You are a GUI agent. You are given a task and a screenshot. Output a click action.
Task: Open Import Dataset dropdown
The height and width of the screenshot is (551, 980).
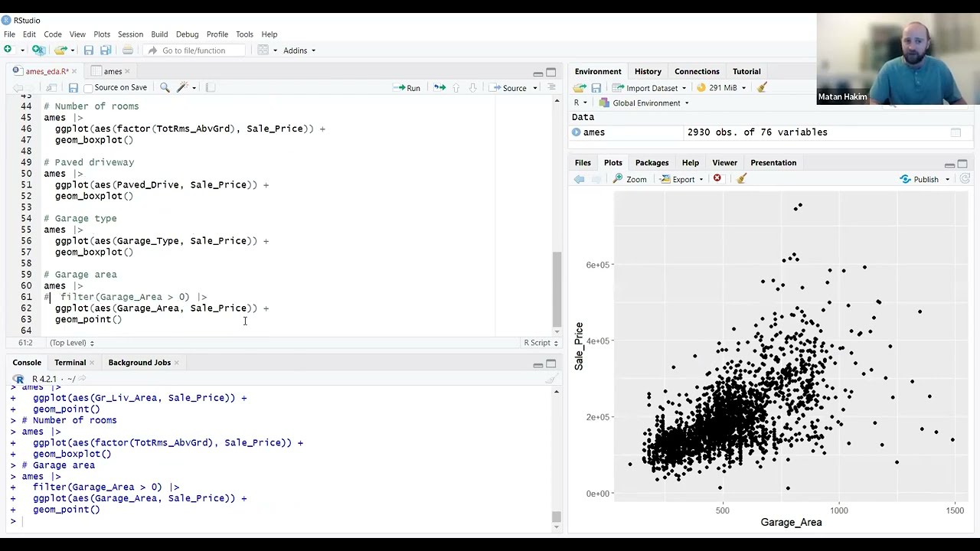click(649, 88)
